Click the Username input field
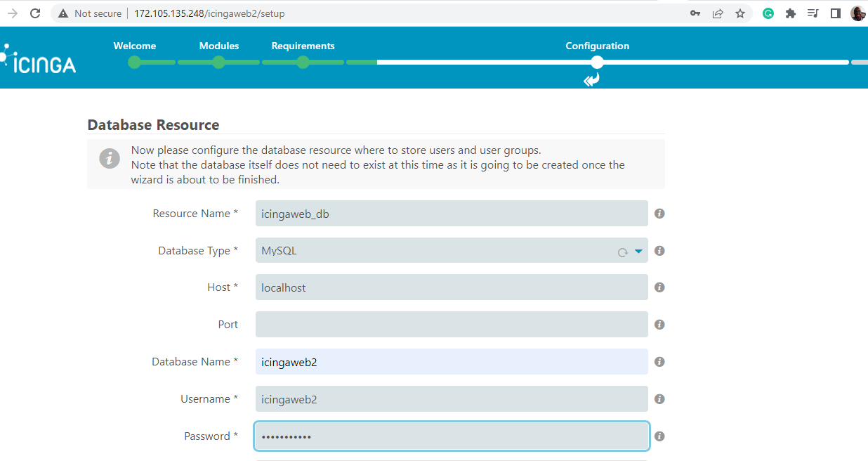 [x=452, y=399]
